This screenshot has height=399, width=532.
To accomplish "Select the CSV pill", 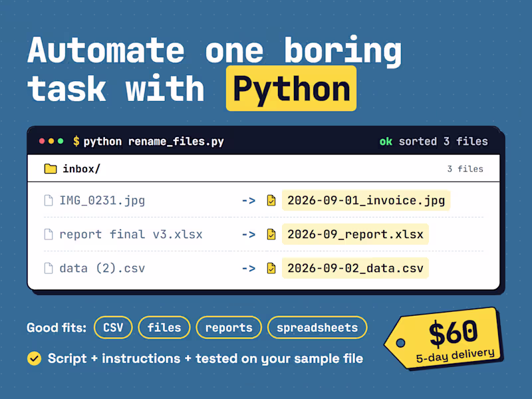I will point(113,327).
